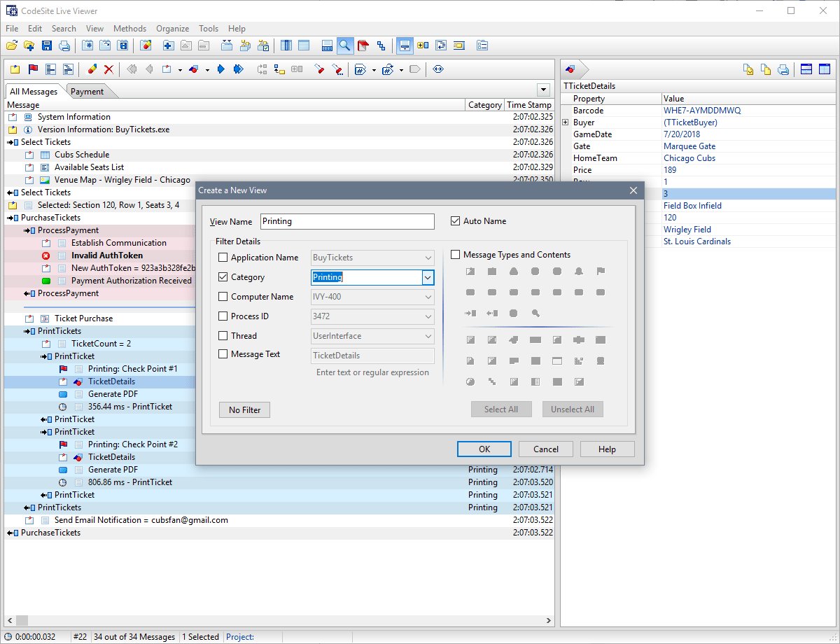Open the Thread dropdown showing UserInterface
The height and width of the screenshot is (644, 840).
428,336
